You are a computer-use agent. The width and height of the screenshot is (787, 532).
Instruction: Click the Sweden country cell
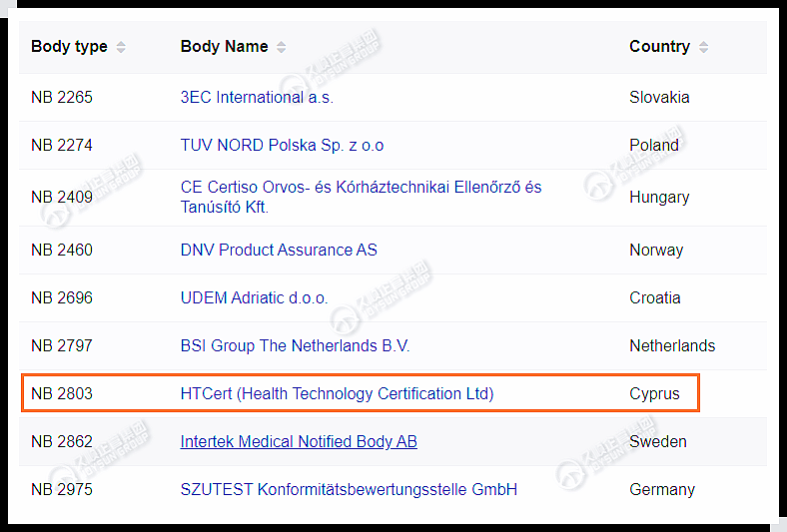[x=658, y=442]
